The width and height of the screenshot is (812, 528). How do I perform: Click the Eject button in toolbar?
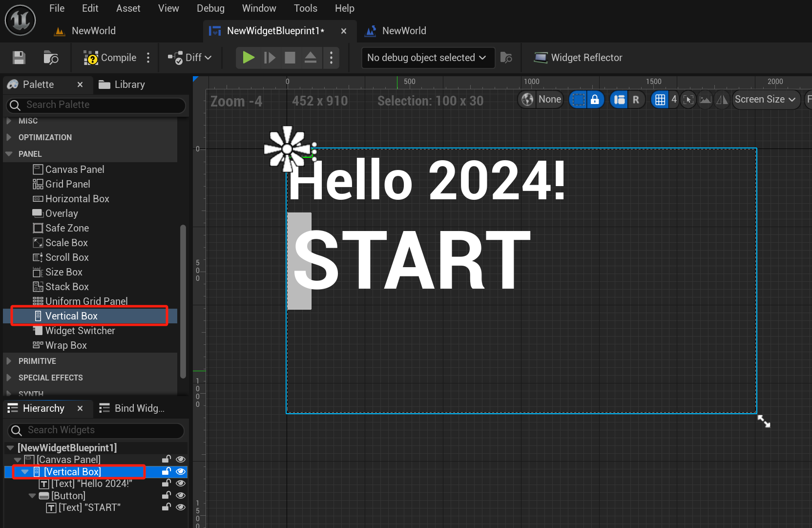(311, 58)
